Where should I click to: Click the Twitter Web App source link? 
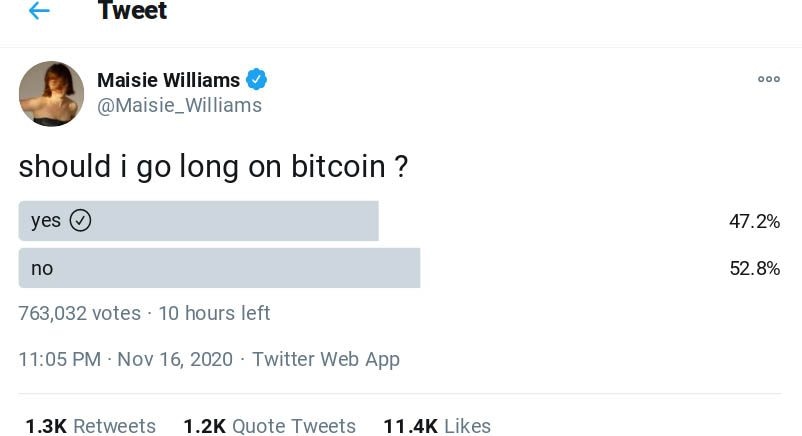(325, 359)
